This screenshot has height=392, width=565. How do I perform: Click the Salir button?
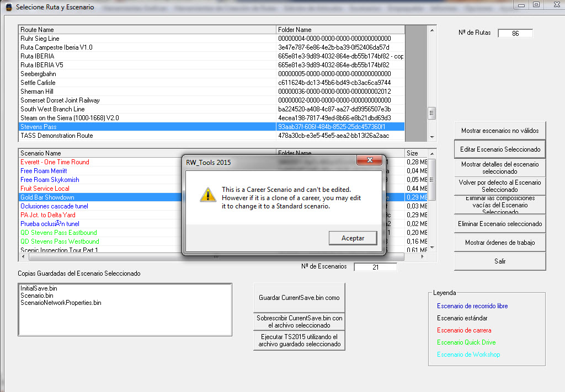(x=500, y=261)
